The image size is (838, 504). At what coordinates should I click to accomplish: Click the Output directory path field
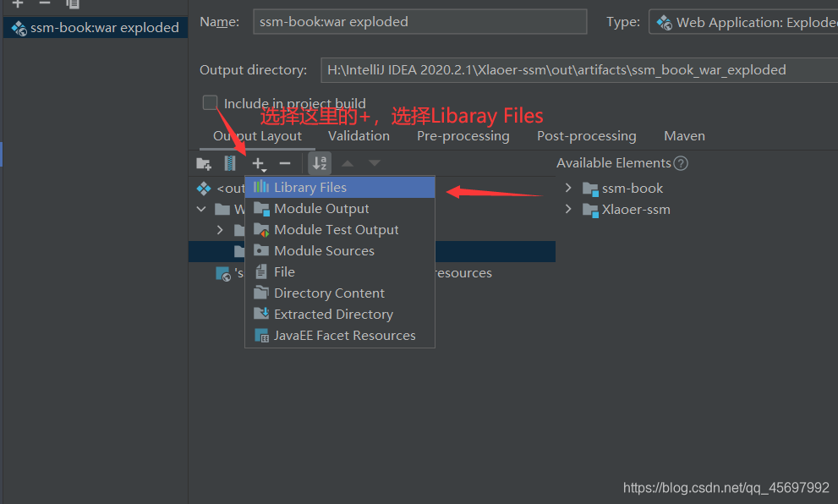coord(579,70)
